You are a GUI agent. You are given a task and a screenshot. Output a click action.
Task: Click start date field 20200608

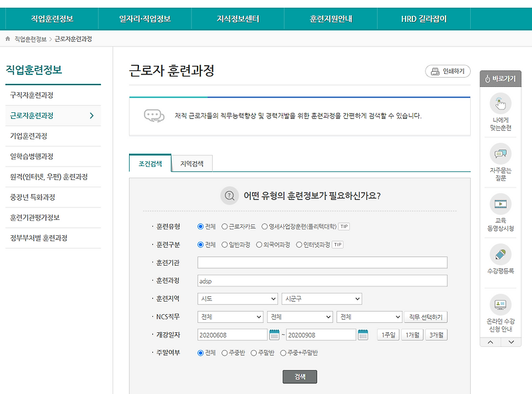232,335
